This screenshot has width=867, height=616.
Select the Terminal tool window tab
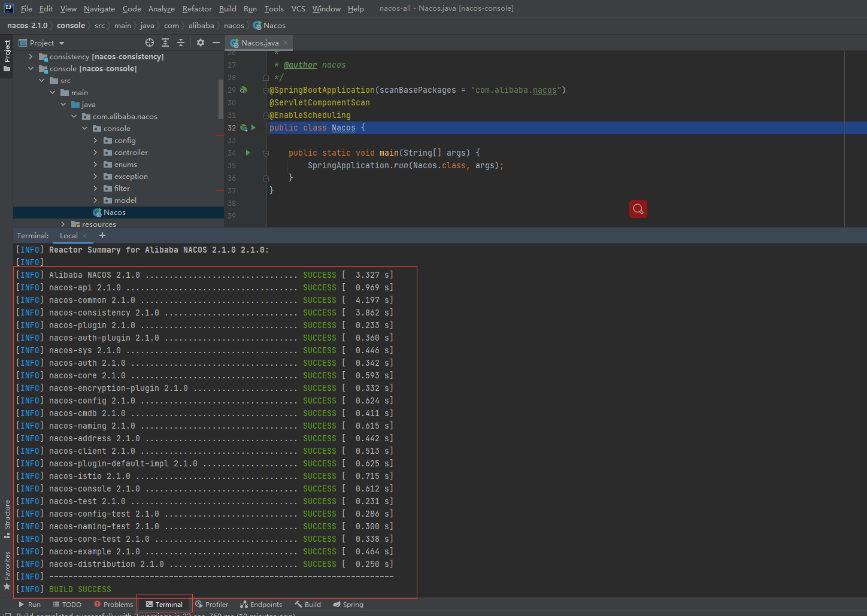(x=164, y=605)
